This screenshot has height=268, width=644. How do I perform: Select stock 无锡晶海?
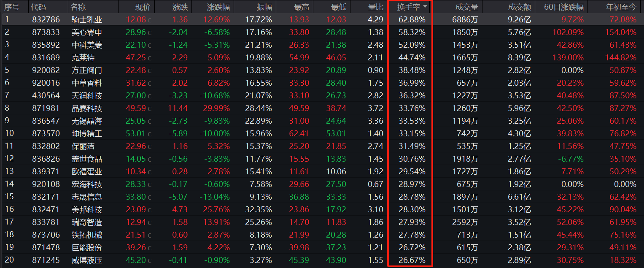87,121
